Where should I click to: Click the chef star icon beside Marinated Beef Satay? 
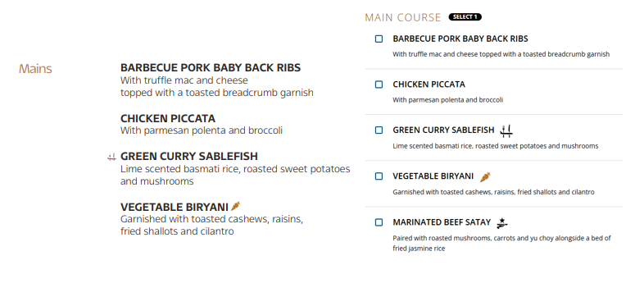[x=502, y=223]
